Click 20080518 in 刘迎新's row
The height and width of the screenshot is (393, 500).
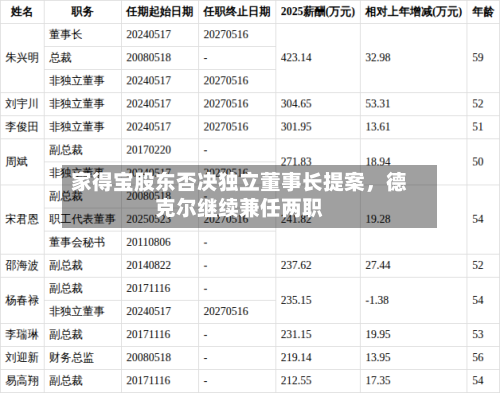(149, 357)
